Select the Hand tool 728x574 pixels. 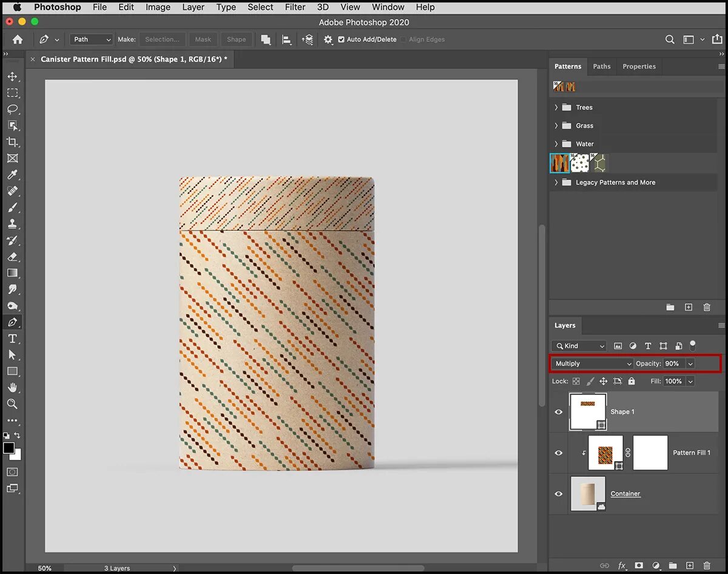tap(12, 387)
